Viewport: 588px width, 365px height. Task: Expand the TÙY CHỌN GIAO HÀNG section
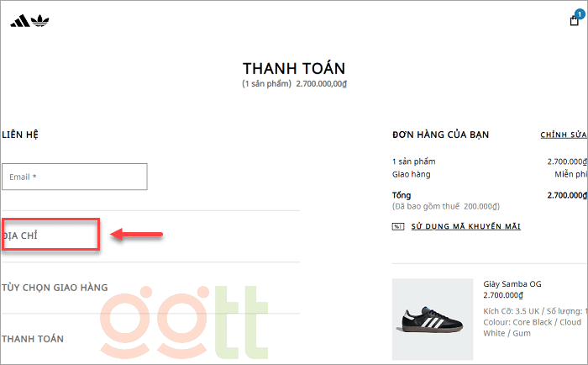[55, 288]
